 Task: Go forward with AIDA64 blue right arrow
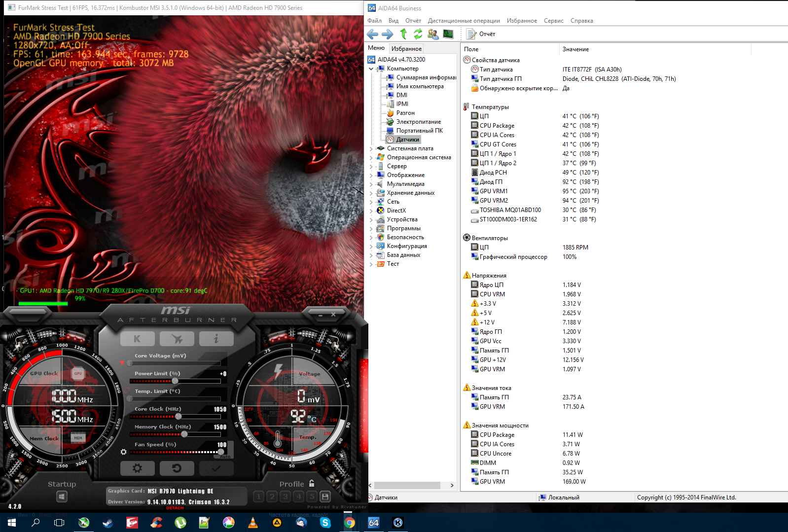pos(388,34)
